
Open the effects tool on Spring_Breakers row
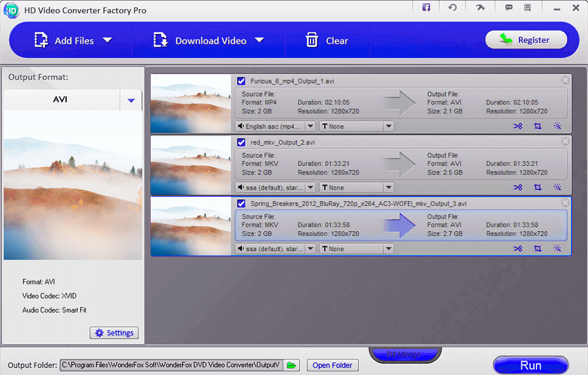[557, 249]
